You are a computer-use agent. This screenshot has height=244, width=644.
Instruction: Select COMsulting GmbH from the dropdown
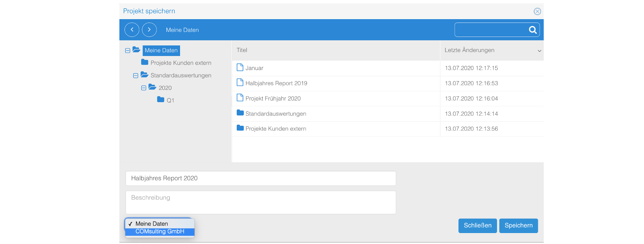click(x=160, y=232)
